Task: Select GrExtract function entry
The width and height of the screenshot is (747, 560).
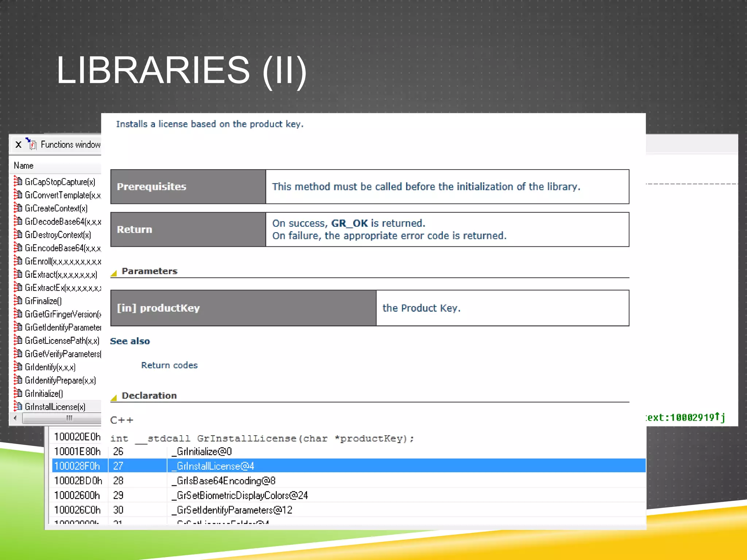Action: (x=61, y=274)
